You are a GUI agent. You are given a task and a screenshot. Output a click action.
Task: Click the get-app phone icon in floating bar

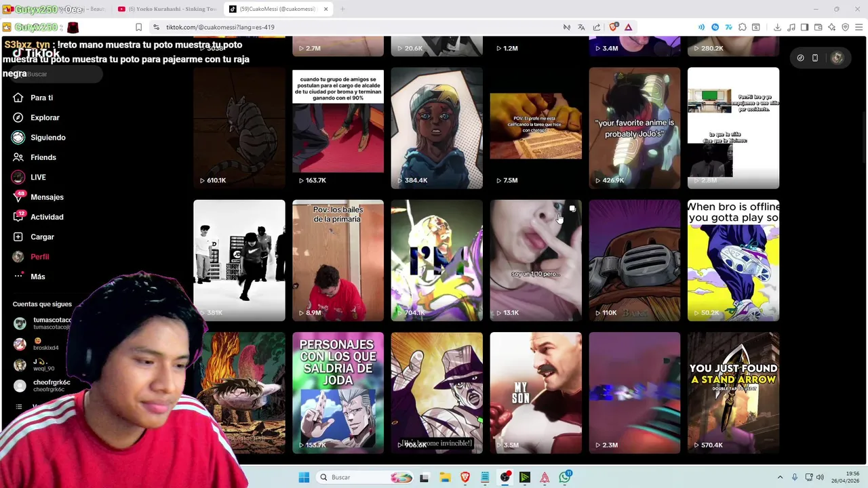pos(815,58)
